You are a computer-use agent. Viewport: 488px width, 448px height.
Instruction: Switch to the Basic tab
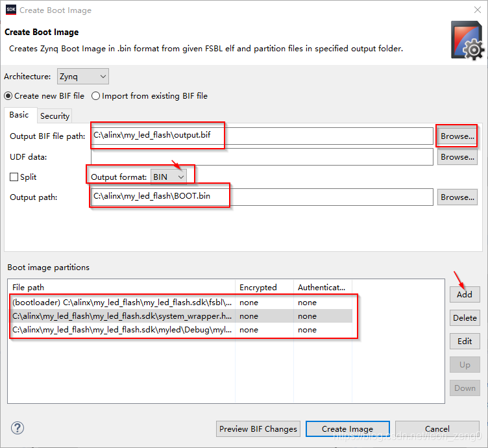click(19, 115)
